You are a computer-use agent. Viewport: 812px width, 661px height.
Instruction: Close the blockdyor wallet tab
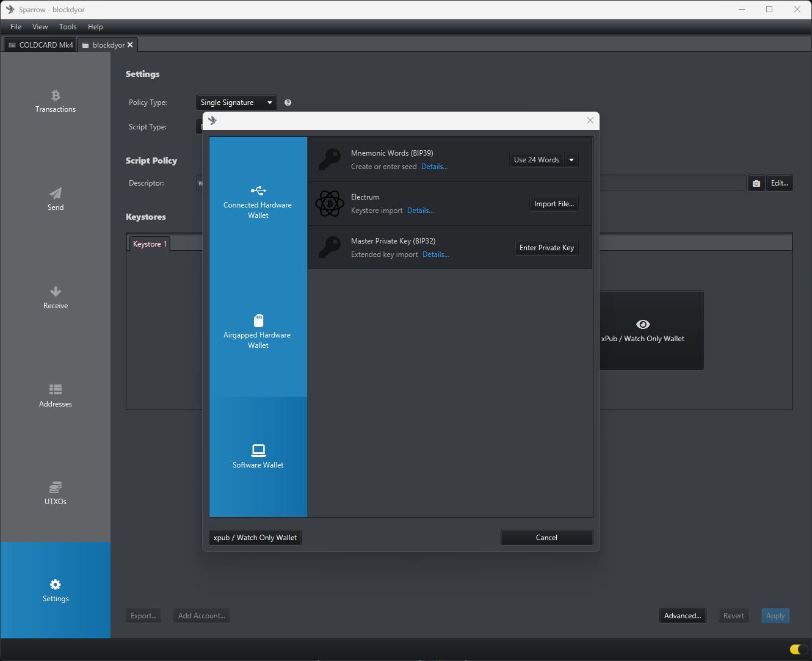130,45
